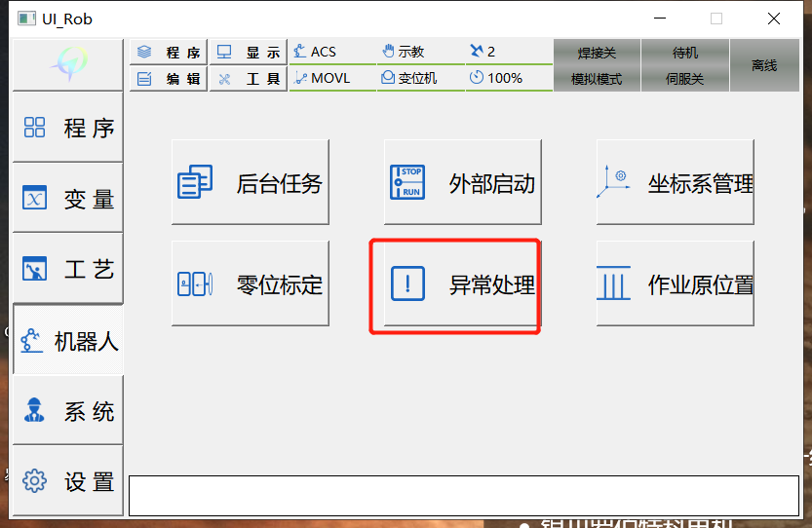Toggle the 离线 offline status button

click(764, 65)
